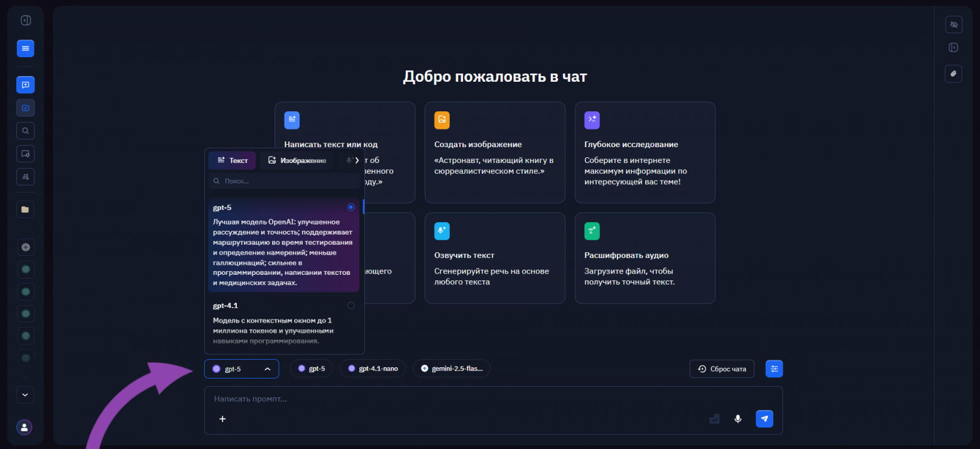The height and width of the screenshot is (449, 980).
Task: Click the Сброс чата button
Action: tap(721, 369)
